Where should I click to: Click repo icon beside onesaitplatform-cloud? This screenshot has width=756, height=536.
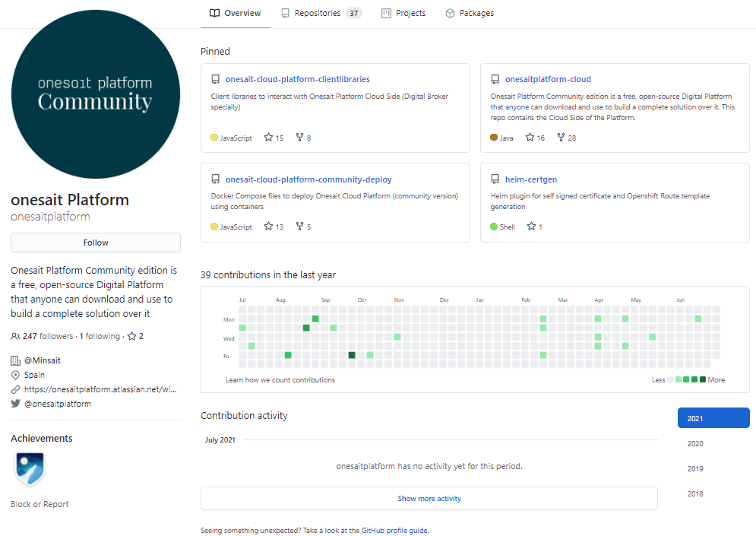[495, 79]
